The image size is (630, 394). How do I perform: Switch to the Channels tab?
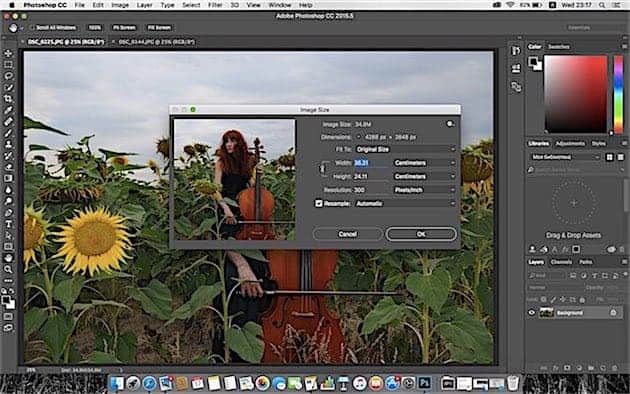coord(561,262)
